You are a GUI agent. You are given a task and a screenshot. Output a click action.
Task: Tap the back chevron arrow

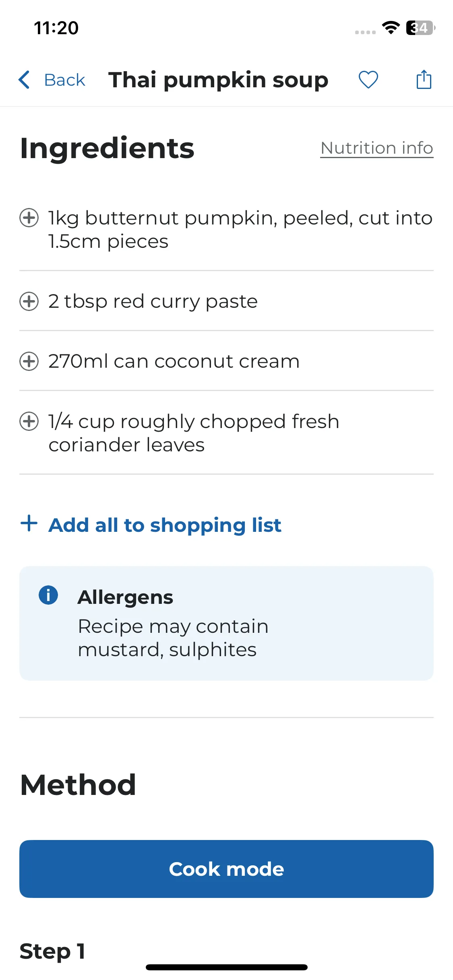pyautogui.click(x=24, y=80)
